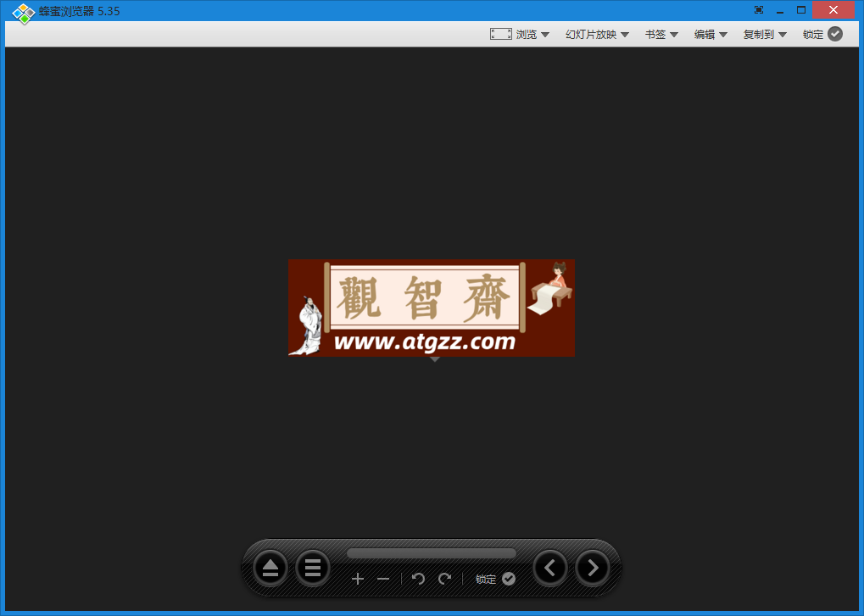Rotate image clockwise
This screenshot has width=864, height=616.
(x=444, y=579)
